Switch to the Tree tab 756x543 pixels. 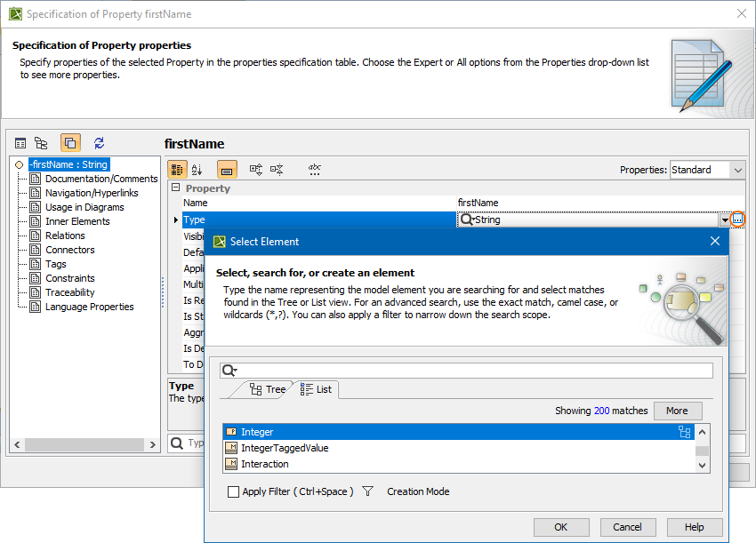268,389
